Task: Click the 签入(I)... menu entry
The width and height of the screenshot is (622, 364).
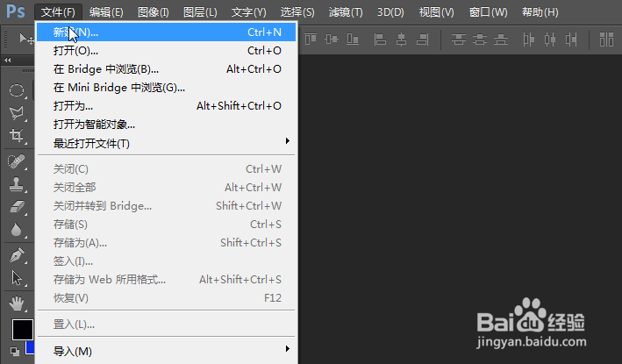Action: [166, 261]
